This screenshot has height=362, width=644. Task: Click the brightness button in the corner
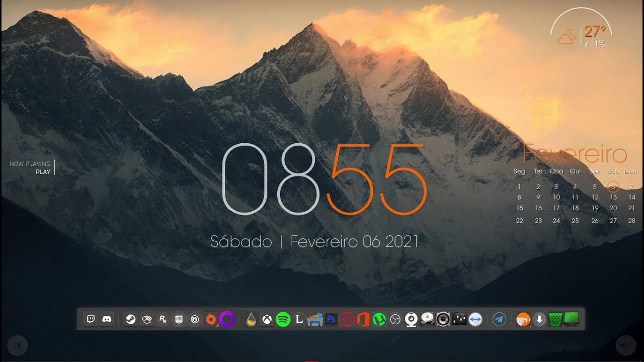17,345
